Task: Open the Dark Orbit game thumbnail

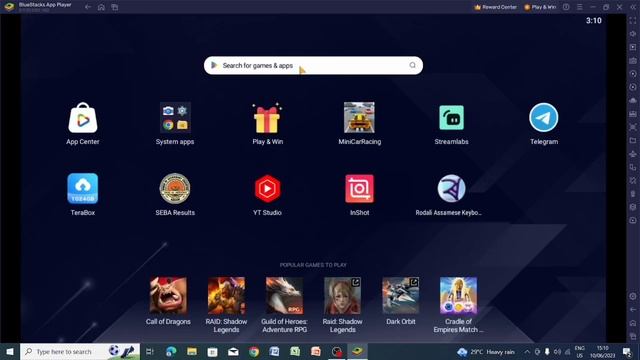Action: tap(400, 296)
